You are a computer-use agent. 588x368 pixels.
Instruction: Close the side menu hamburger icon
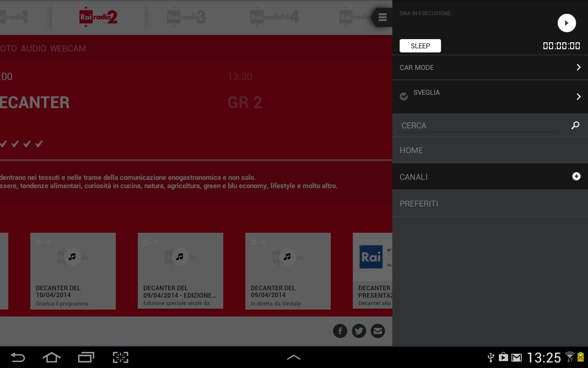382,17
